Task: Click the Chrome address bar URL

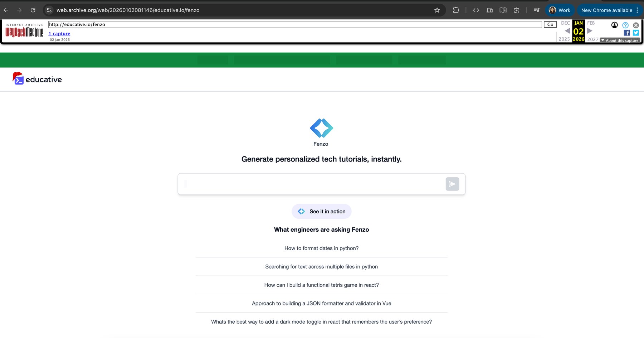Action: pyautogui.click(x=128, y=10)
